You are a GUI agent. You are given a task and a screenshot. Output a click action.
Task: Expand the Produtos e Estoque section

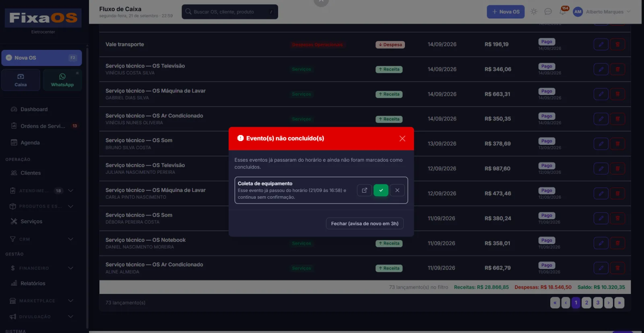coord(42,206)
